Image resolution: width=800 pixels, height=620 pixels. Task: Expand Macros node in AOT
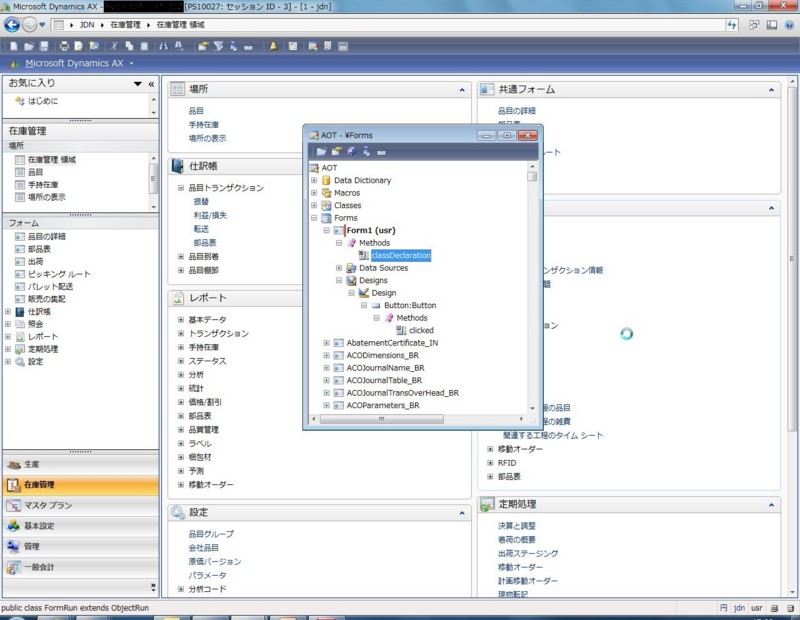314,193
